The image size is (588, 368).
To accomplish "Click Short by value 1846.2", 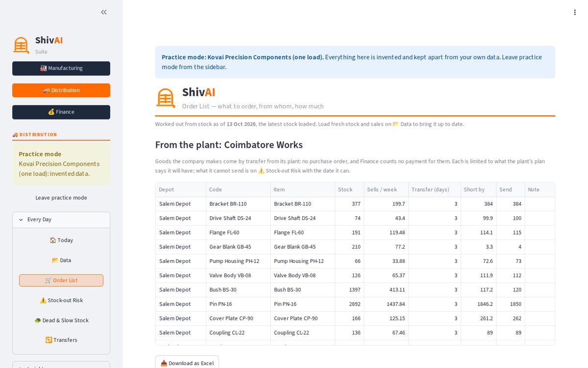I will pyautogui.click(x=479, y=304).
